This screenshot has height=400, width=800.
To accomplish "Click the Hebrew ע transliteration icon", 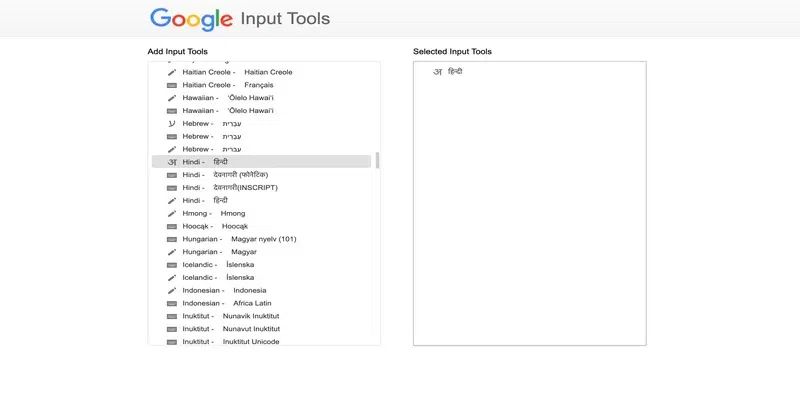I will (172, 123).
